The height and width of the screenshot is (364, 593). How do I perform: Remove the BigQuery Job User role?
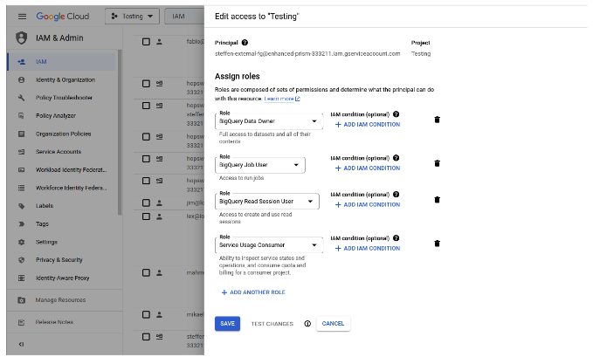click(437, 163)
